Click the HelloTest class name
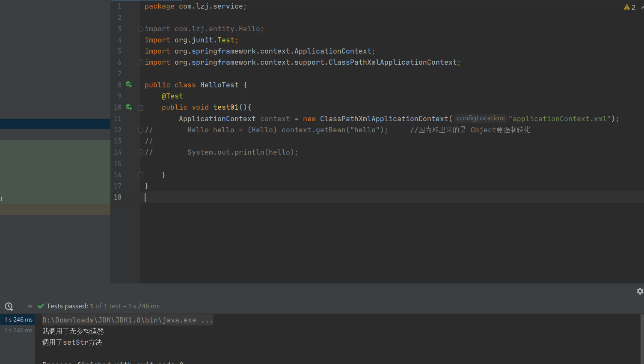The image size is (644, 364). click(x=220, y=85)
